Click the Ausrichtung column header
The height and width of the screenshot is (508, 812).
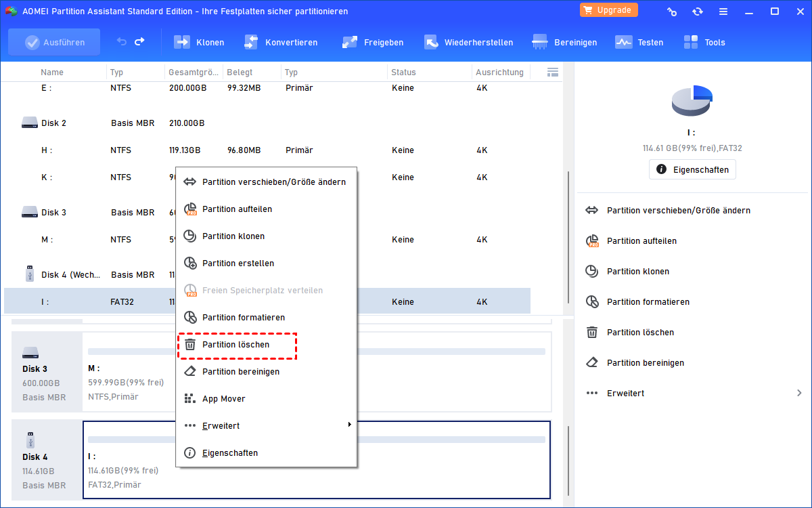[499, 72]
